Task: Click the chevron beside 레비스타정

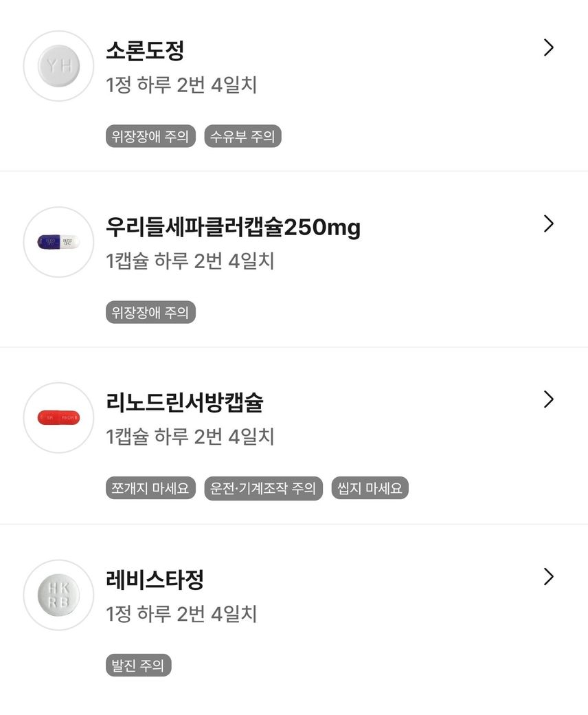Action: coord(548,576)
